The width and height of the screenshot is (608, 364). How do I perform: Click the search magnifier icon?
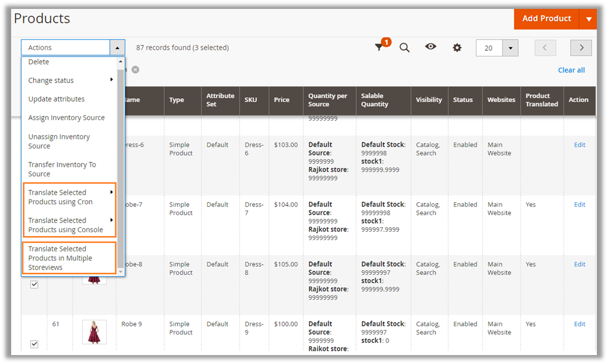point(405,48)
